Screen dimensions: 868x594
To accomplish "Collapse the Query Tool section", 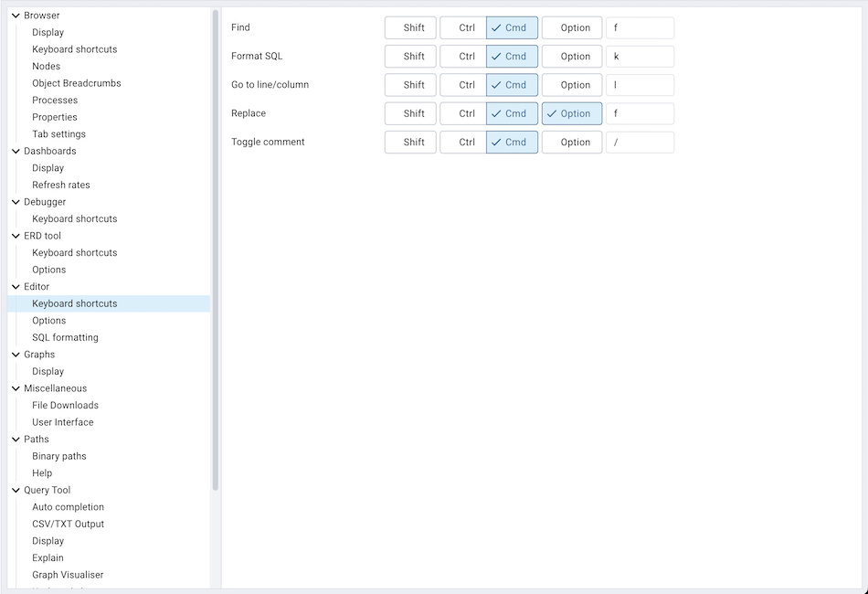I will tap(14, 490).
